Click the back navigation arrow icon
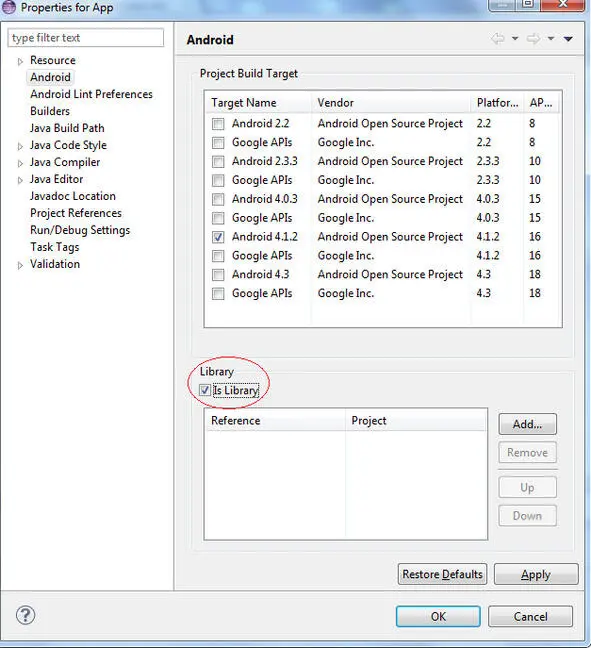Viewport: 591px width, 648px height. pyautogui.click(x=498, y=39)
